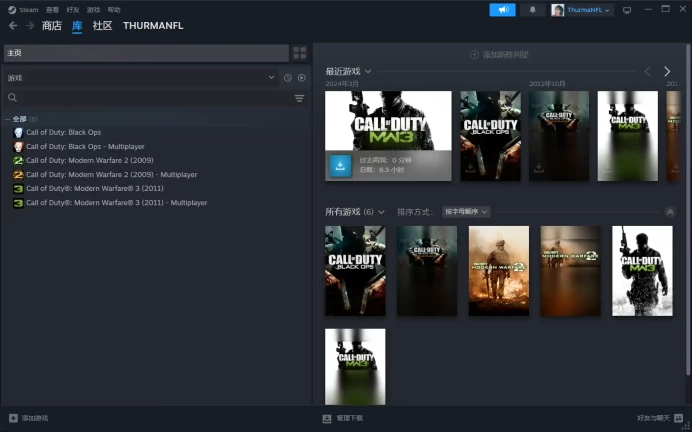This screenshot has height=432, width=692.
Task: Open the 游戏 menu in menu bar
Action: click(94, 10)
